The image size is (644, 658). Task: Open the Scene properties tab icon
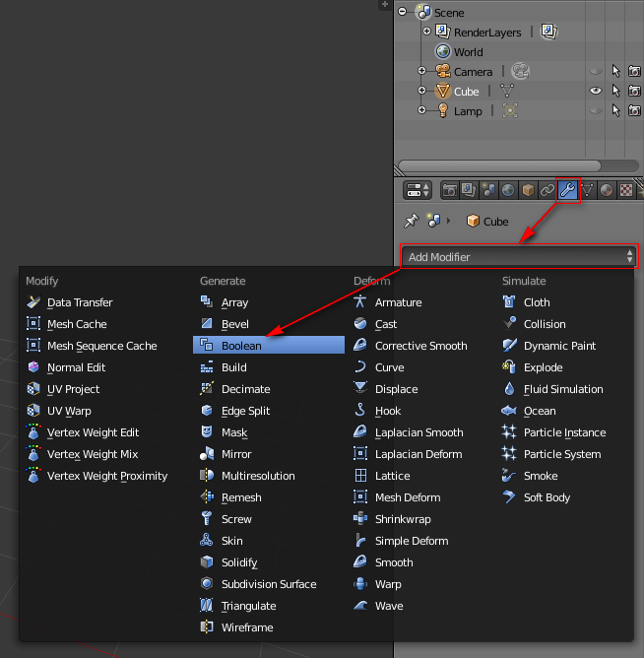pyautogui.click(x=488, y=190)
